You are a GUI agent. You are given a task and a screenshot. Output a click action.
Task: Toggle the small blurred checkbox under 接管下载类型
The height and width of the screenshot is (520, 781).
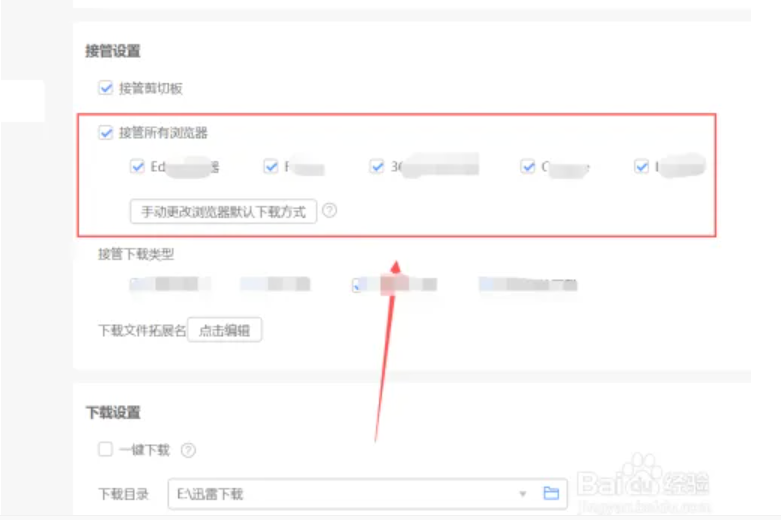click(356, 285)
